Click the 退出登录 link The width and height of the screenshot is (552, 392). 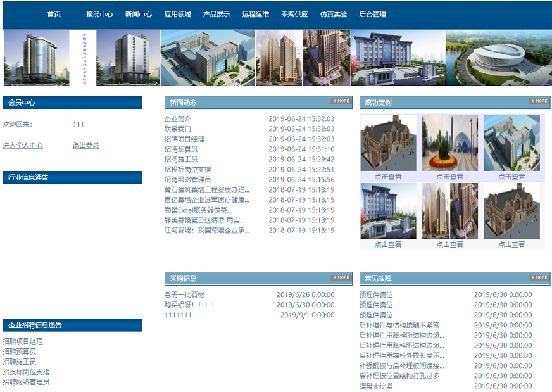coord(86,146)
